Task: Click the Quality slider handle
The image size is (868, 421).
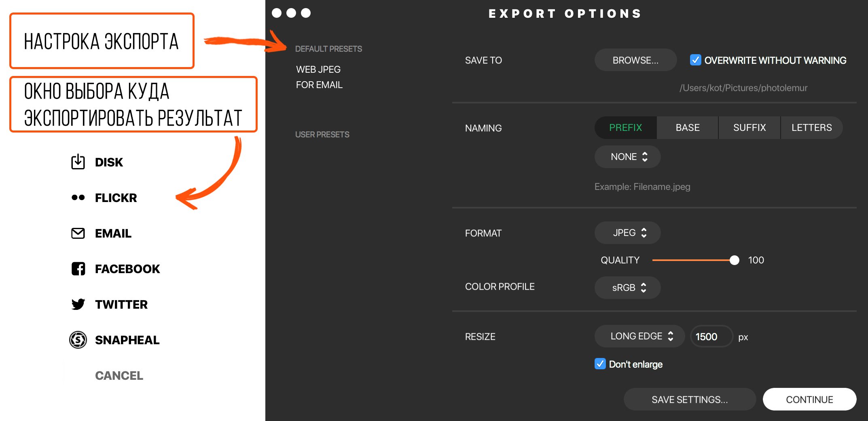Action: 734,260
